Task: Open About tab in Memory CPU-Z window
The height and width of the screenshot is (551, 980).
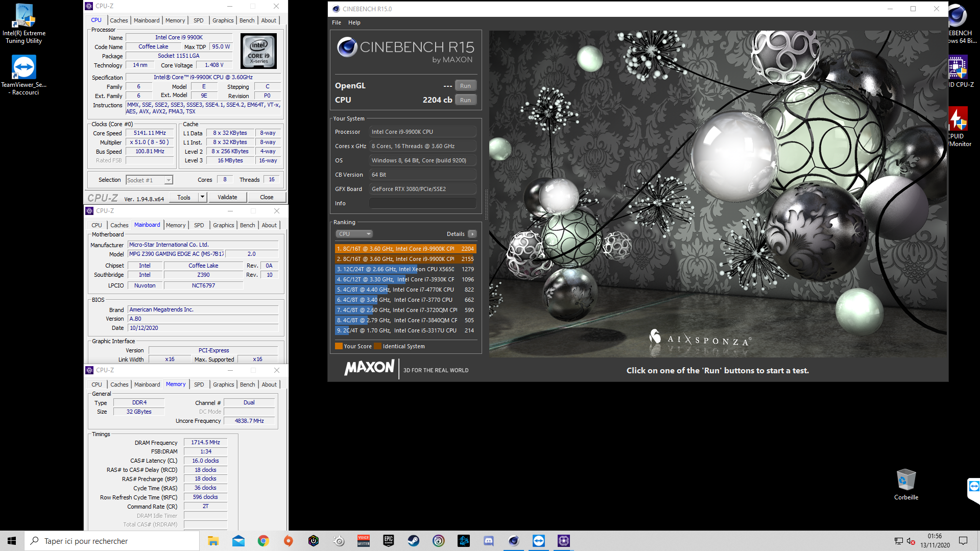Action: click(x=269, y=385)
